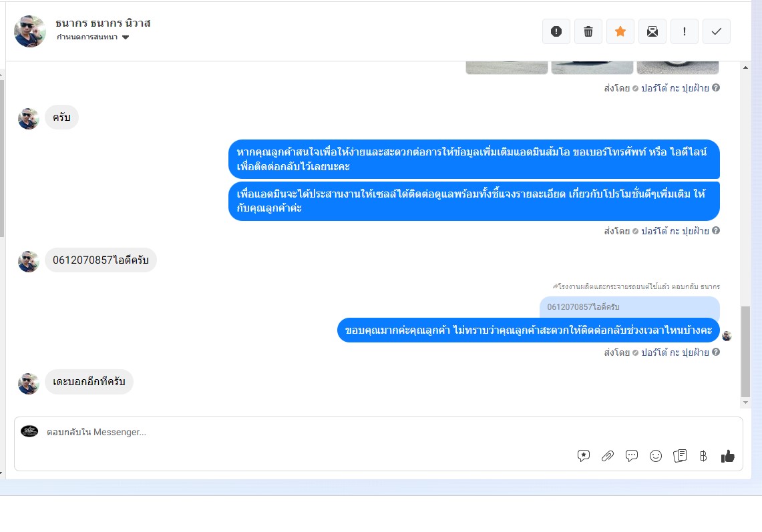Open contact profile name in header

pyautogui.click(x=103, y=23)
